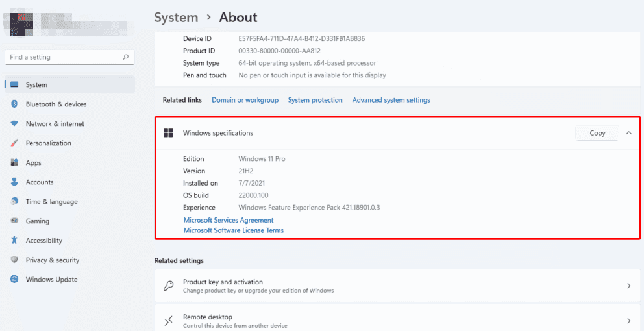
Task: Click the Time & language clock icon
Action: coord(14,202)
